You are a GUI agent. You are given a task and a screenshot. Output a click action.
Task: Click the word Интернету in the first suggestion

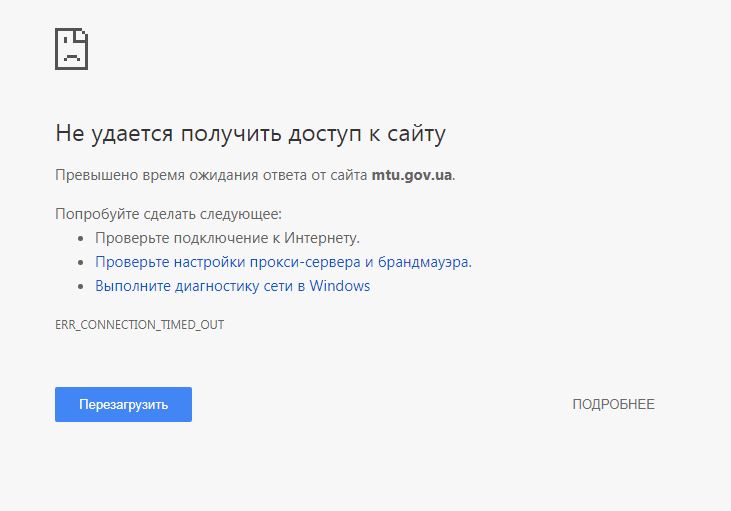[x=322, y=238]
